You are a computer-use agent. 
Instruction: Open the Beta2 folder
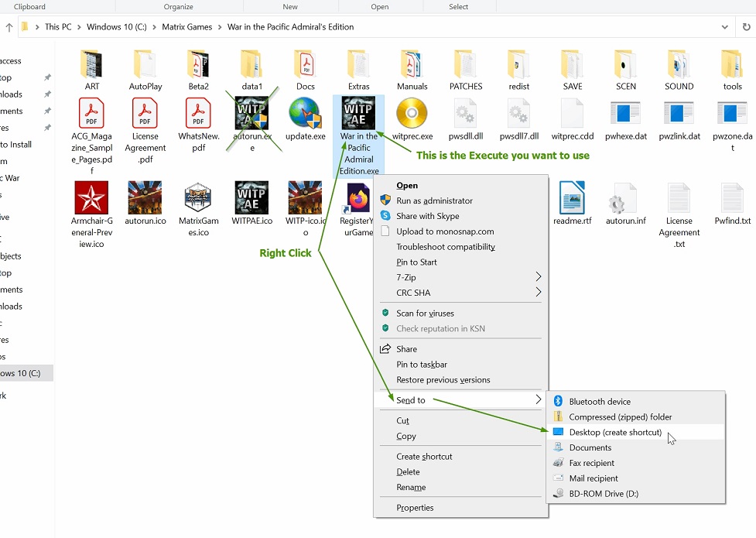[x=199, y=70]
